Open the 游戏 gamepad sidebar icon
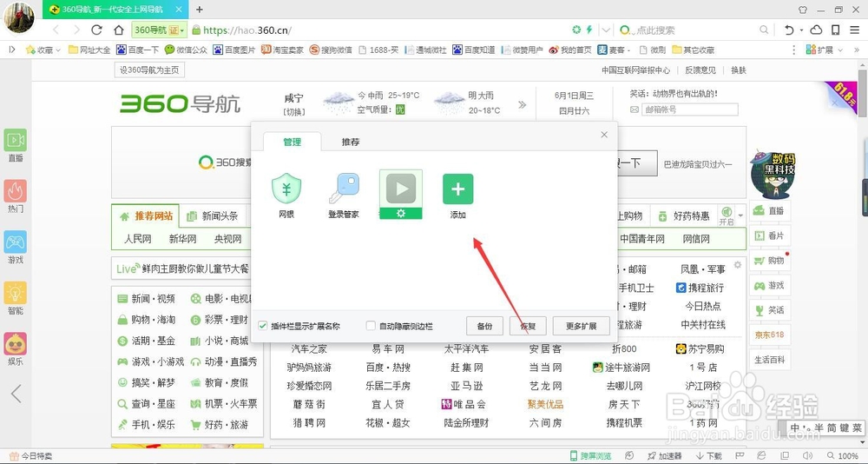 pyautogui.click(x=16, y=242)
